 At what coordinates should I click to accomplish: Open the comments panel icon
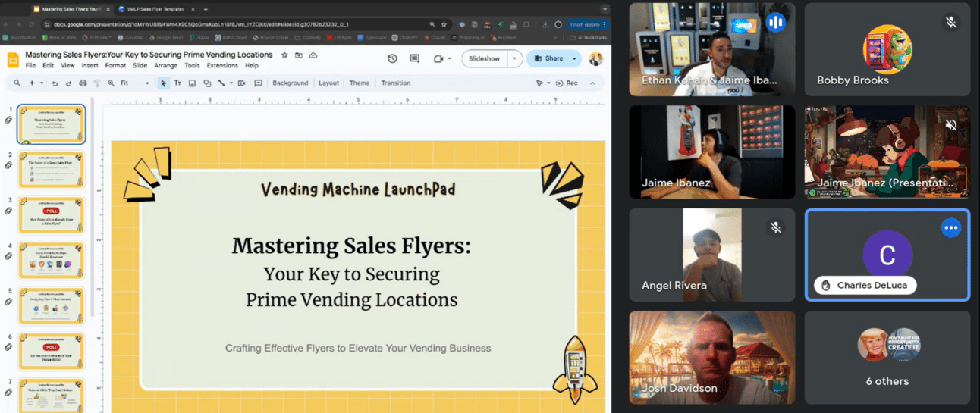pyautogui.click(x=414, y=58)
